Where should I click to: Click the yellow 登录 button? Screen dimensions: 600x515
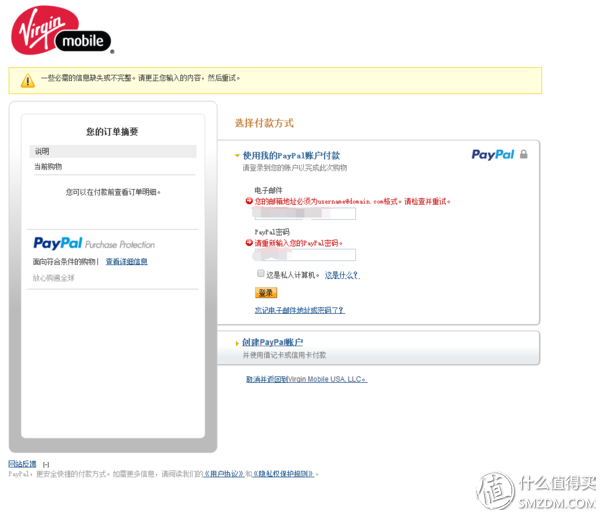(x=266, y=293)
